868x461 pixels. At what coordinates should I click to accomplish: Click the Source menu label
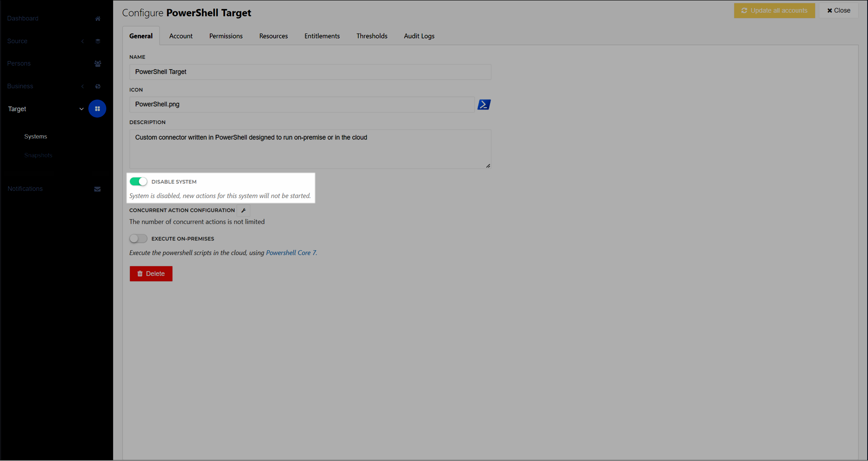pos(17,41)
